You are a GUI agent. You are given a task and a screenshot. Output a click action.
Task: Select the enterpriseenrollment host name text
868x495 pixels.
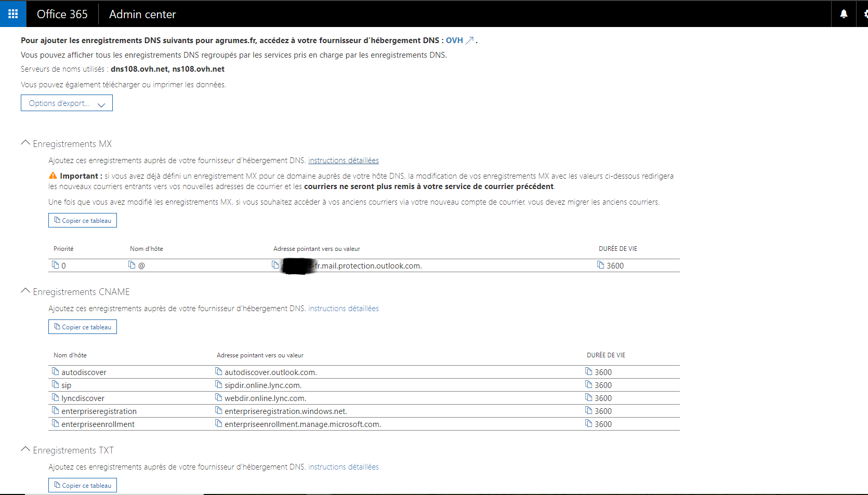98,424
